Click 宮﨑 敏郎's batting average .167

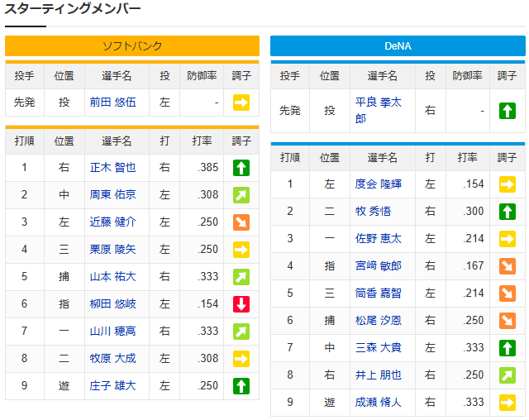474,266
